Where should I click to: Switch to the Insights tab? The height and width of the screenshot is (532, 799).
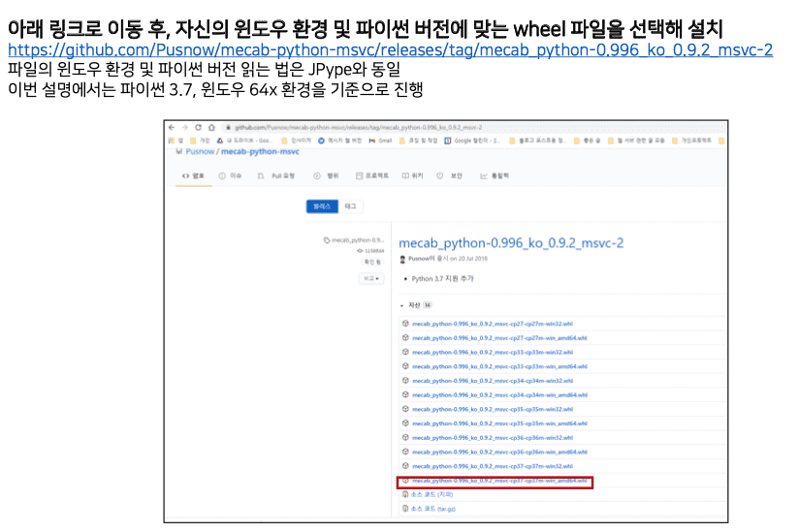click(x=495, y=175)
